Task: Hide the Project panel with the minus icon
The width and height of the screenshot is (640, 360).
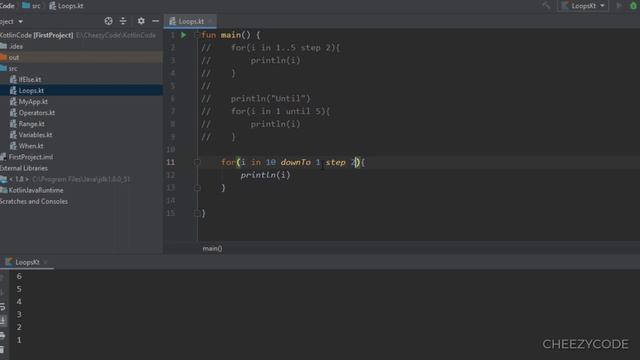Action: pyautogui.click(x=156, y=21)
